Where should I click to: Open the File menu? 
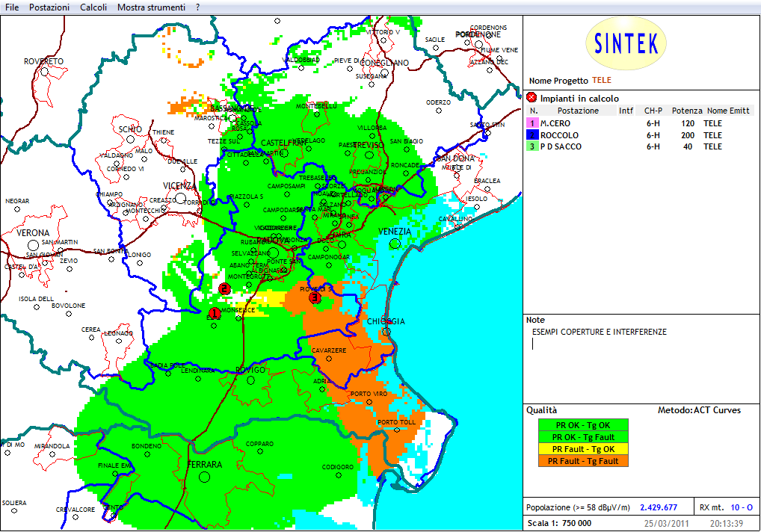[x=12, y=7]
